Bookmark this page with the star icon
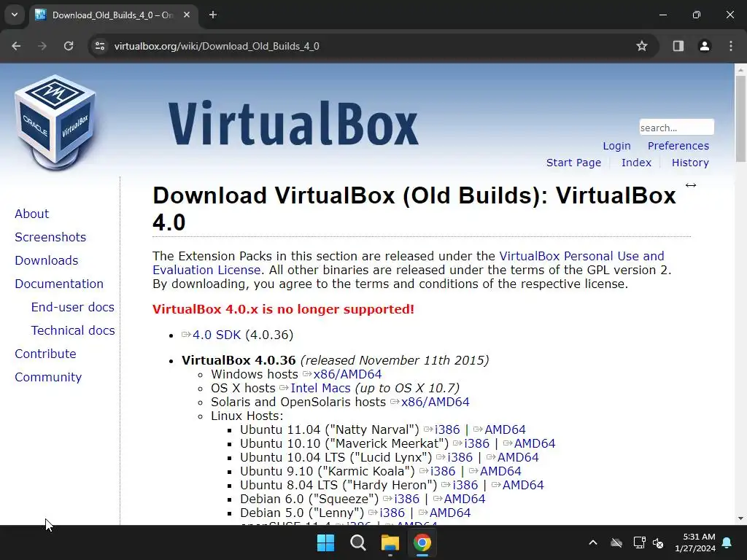 642,46
